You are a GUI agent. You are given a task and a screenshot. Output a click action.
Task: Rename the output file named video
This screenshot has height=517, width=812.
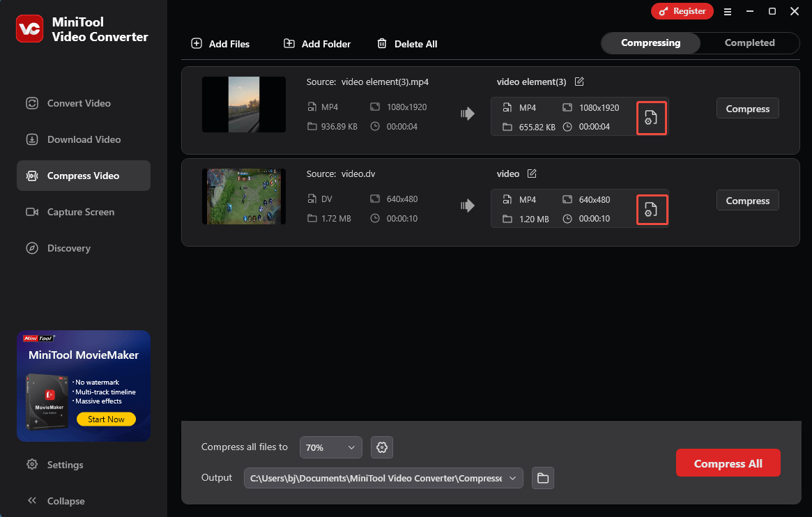coord(532,173)
